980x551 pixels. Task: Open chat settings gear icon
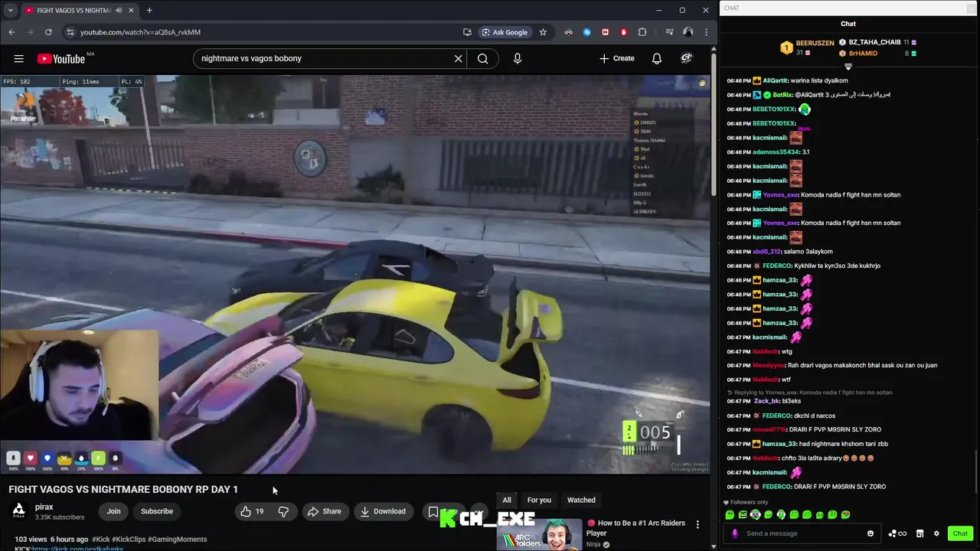(x=936, y=533)
